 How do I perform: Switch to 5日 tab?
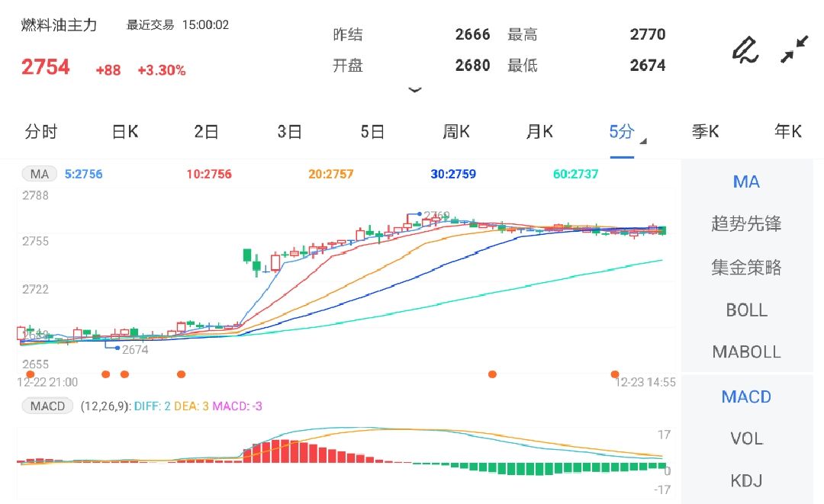coord(372,132)
